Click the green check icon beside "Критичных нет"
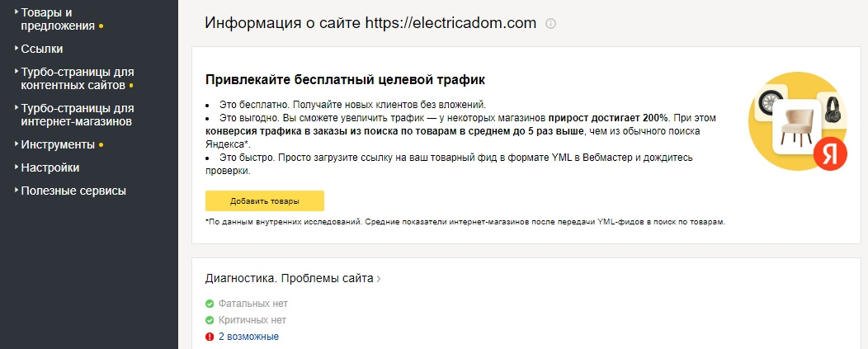 point(210,320)
